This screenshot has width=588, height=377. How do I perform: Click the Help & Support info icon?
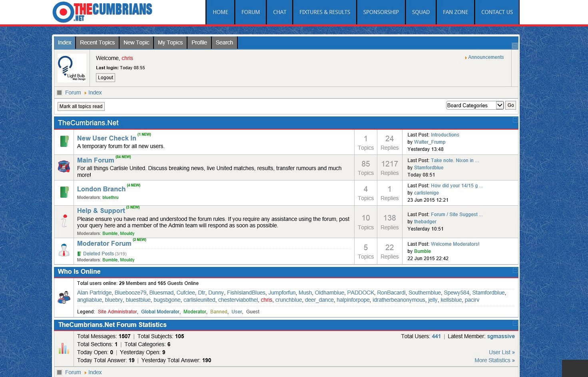point(64,221)
